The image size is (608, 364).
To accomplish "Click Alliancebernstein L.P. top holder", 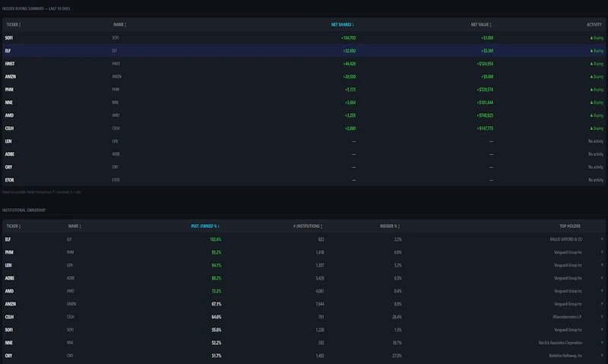I will pos(567,317).
